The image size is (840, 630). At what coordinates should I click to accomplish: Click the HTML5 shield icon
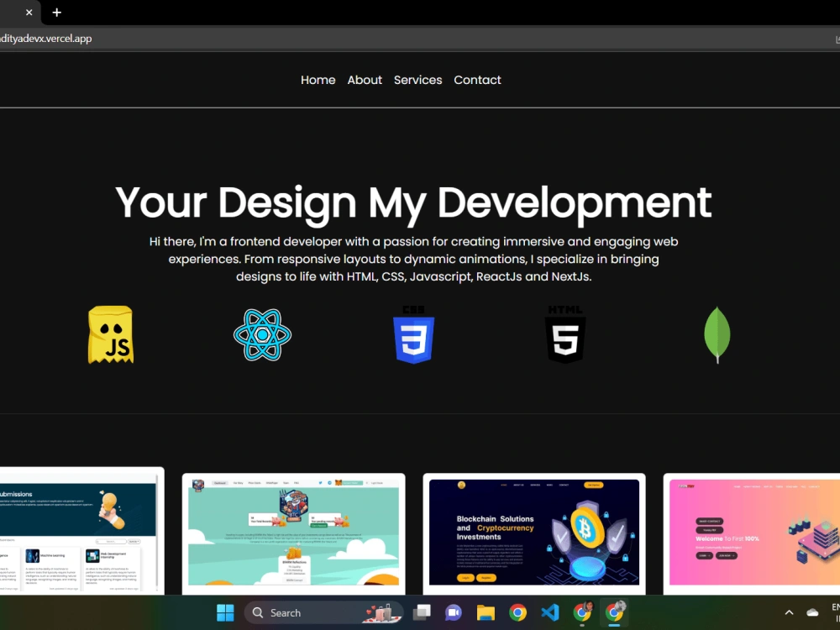(565, 335)
